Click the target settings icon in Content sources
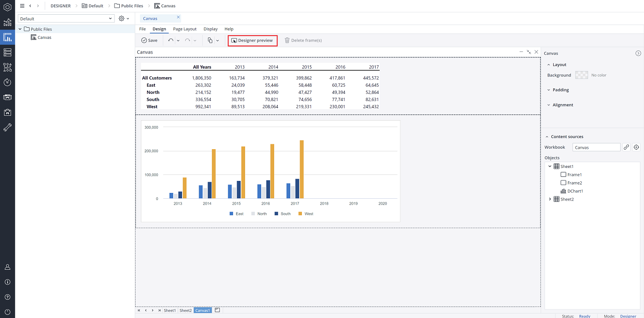This screenshot has height=318, width=644. (636, 147)
